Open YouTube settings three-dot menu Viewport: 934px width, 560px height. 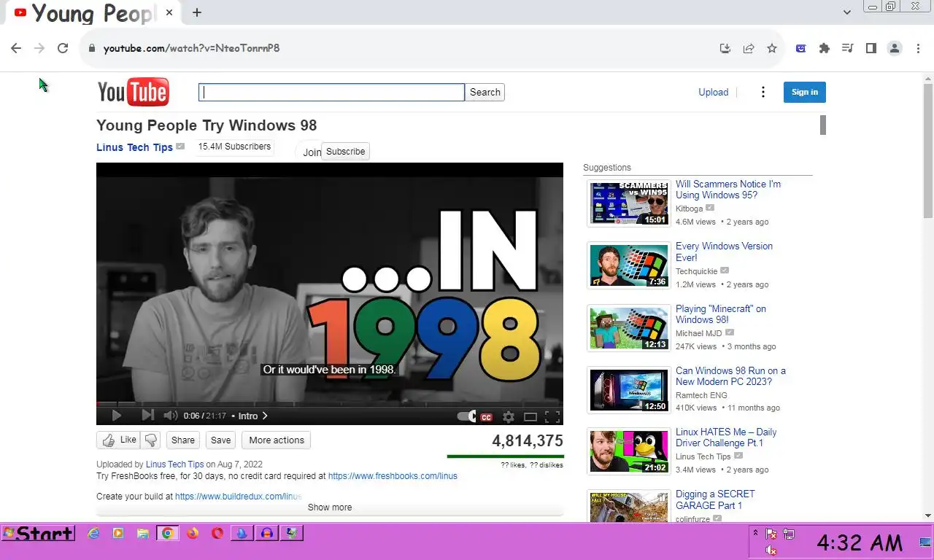click(x=763, y=92)
